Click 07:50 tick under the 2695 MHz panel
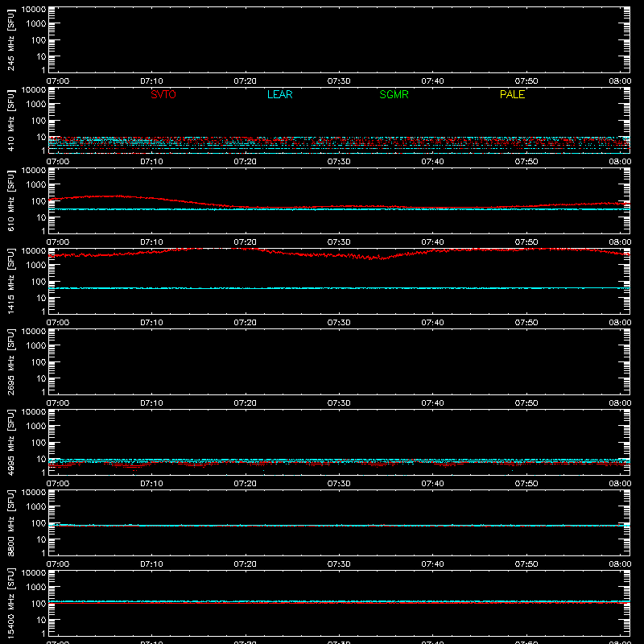This screenshot has height=644, width=644. 526,403
